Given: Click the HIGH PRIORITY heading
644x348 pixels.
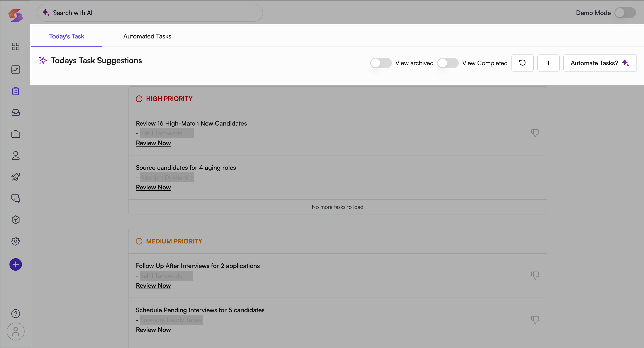Looking at the screenshot, I should pos(169,99).
